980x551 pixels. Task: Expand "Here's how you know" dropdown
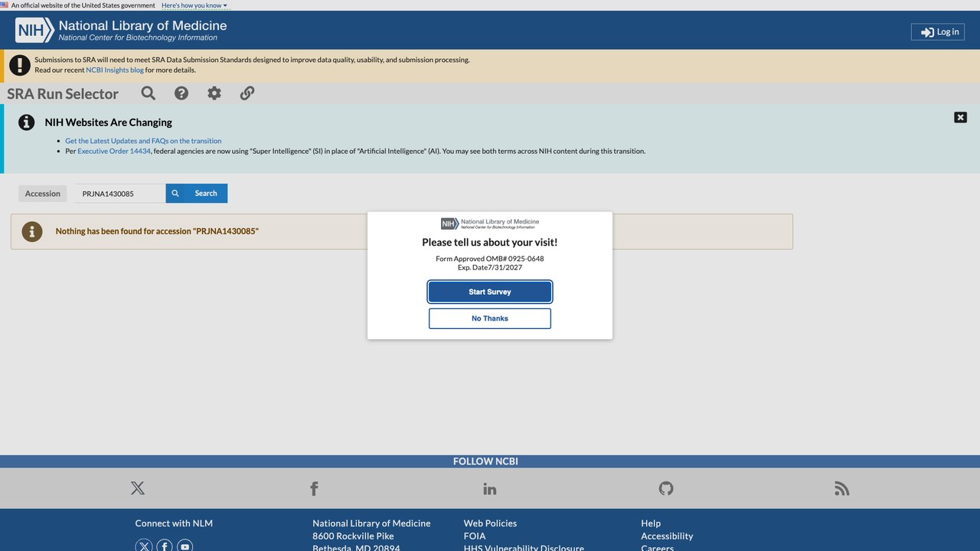194,5
